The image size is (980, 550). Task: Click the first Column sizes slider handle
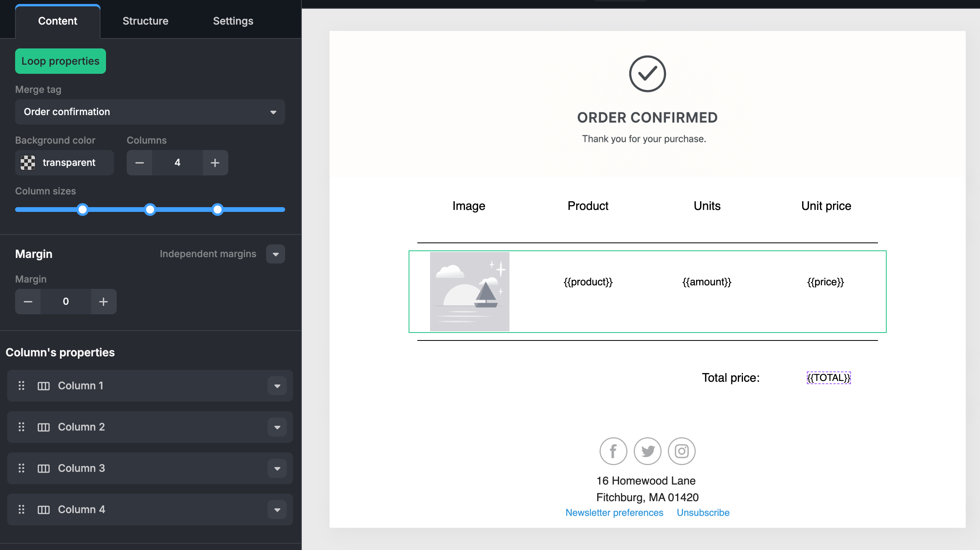(x=83, y=210)
